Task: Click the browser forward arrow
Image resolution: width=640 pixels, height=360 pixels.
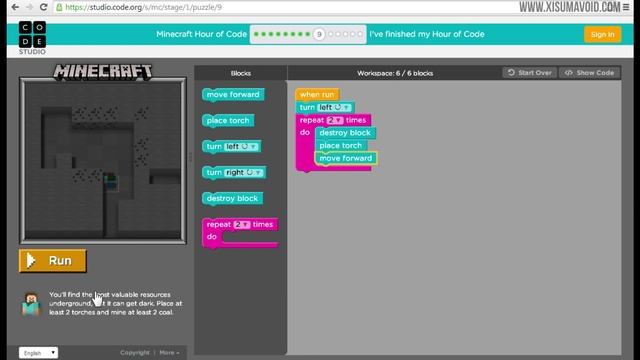Action: click(x=29, y=7)
